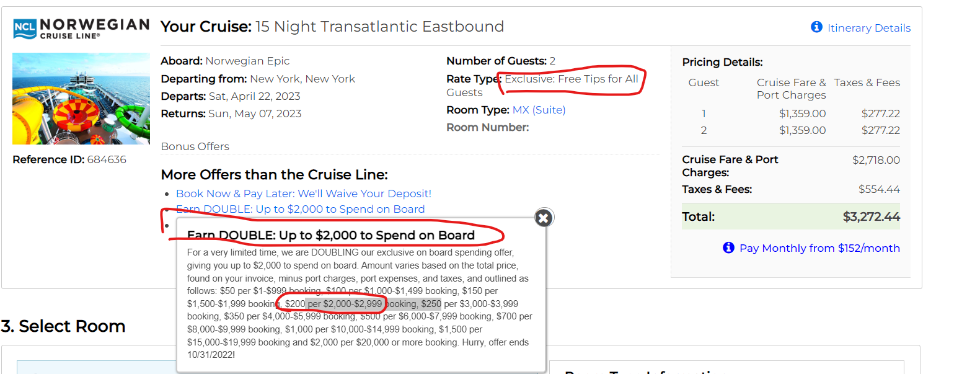The image size is (980, 374).
Task: Click the Taxes & Fees $554.44 total
Action: coord(879,189)
